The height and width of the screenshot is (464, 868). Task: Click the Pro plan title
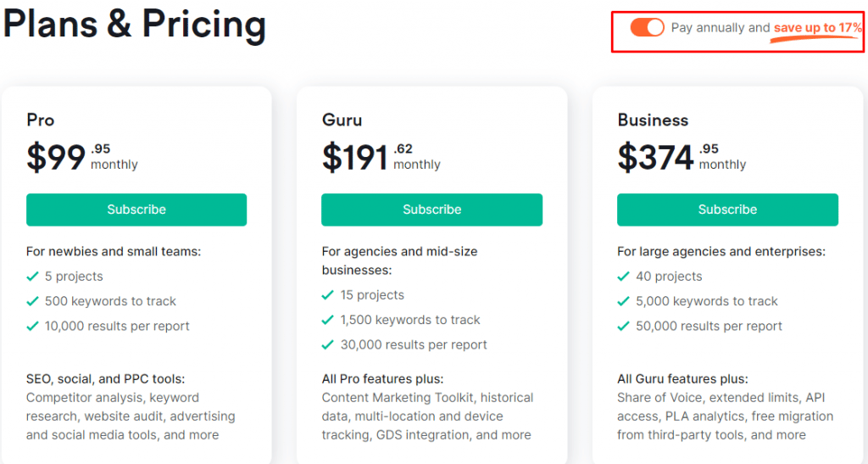coord(41,120)
